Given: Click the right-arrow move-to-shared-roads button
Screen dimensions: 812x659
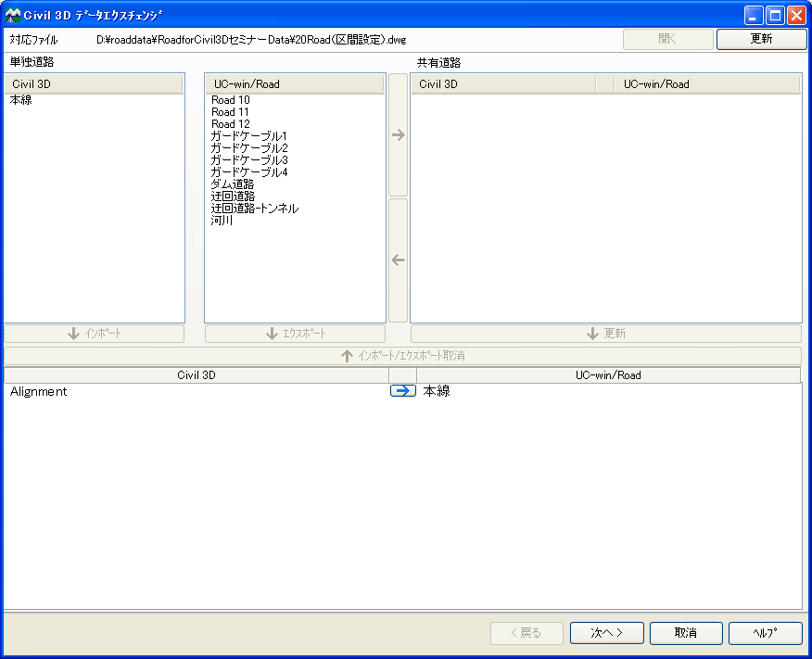Looking at the screenshot, I should point(398,135).
